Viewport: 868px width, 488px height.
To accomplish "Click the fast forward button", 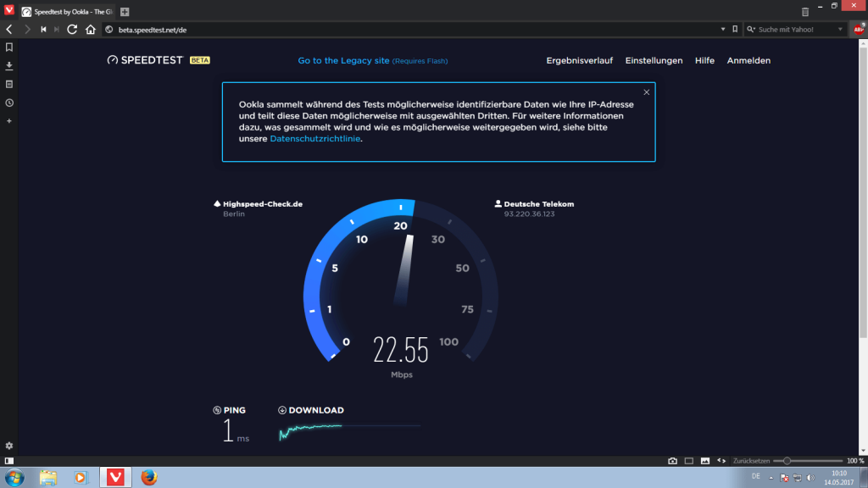I will pyautogui.click(x=57, y=30).
